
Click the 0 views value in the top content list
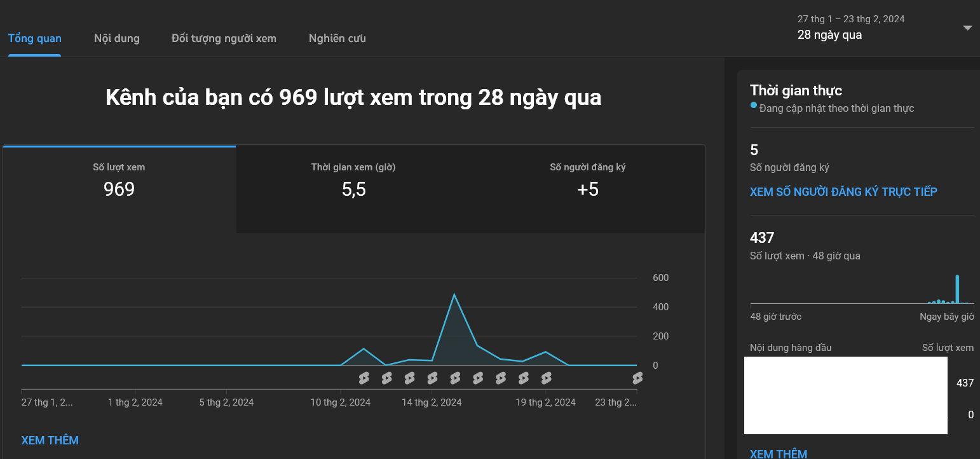(971, 414)
